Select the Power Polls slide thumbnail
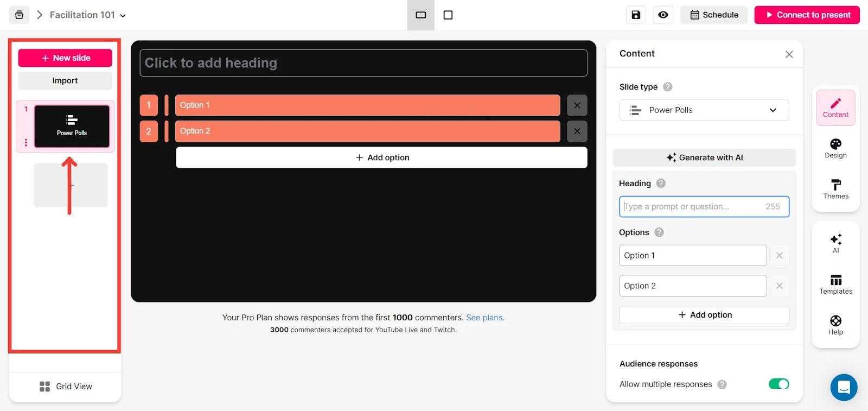The width and height of the screenshot is (868, 411). [72, 127]
